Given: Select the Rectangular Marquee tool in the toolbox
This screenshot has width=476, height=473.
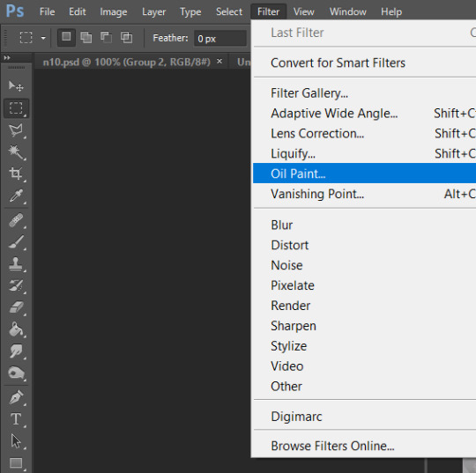Looking at the screenshot, I should [16, 108].
